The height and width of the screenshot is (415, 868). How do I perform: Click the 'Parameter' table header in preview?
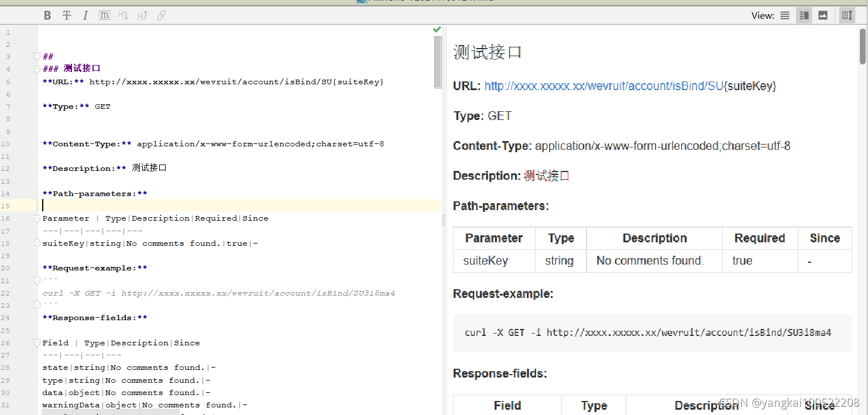click(x=494, y=238)
